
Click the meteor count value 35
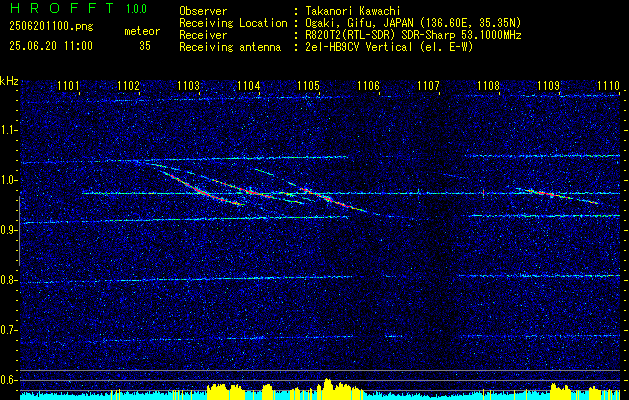[145, 46]
